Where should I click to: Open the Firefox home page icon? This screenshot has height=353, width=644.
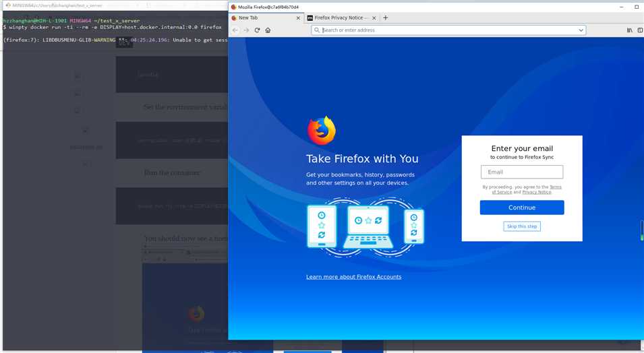268,30
